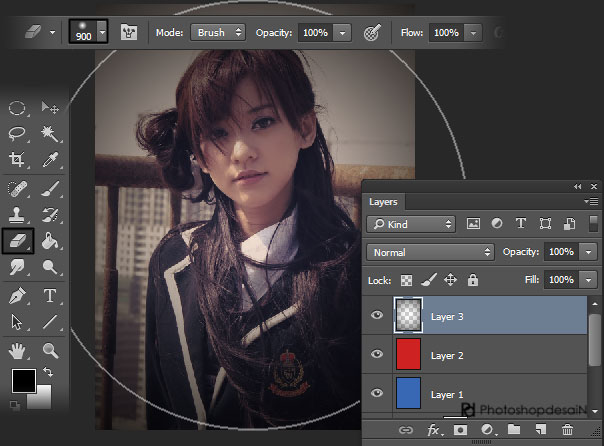Image resolution: width=604 pixels, height=446 pixels.
Task: Select the Magic Wand tool
Action: pos(49,133)
